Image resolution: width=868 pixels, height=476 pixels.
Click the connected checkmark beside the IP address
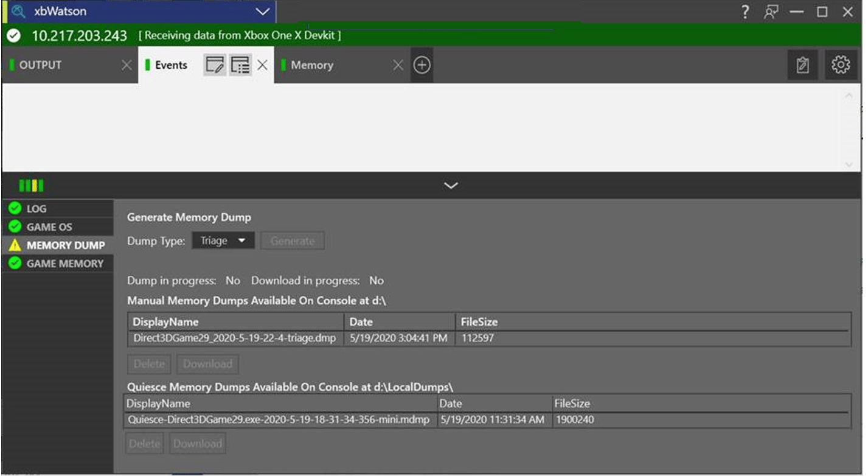tap(13, 35)
